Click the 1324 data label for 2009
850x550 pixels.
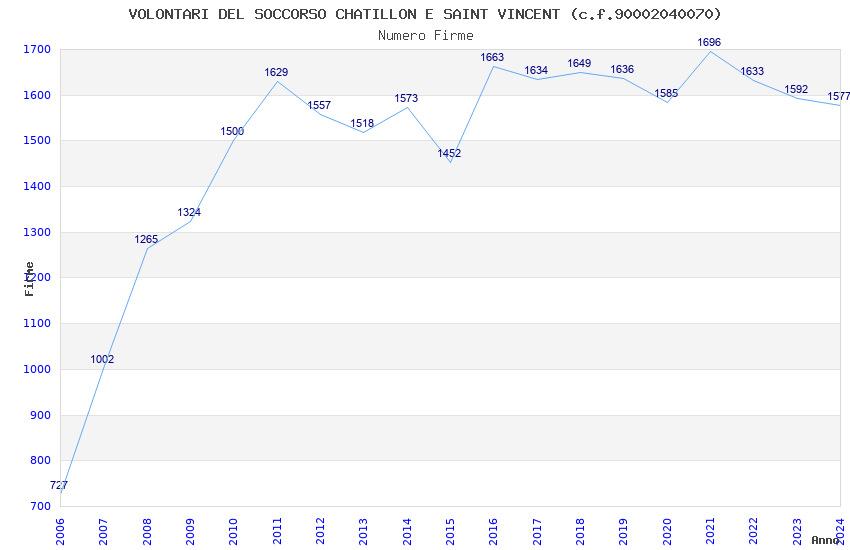point(189,212)
